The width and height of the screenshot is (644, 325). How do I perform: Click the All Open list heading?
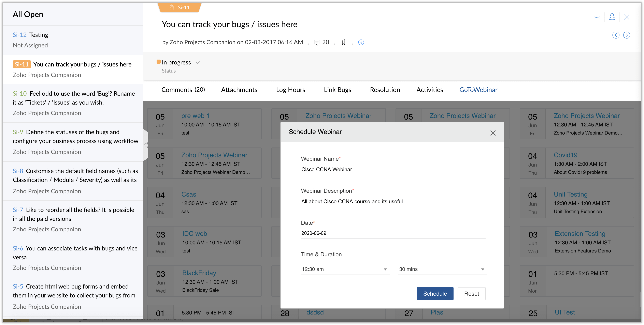point(28,14)
